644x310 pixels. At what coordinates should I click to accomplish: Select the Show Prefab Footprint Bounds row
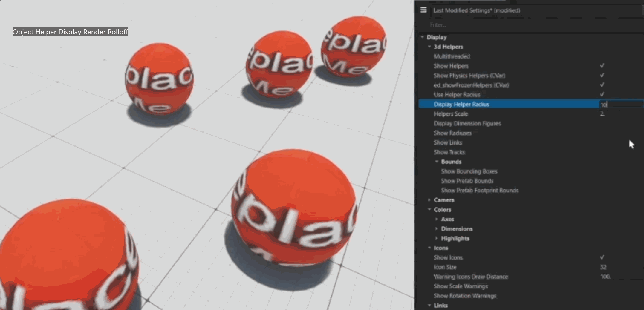click(530, 190)
